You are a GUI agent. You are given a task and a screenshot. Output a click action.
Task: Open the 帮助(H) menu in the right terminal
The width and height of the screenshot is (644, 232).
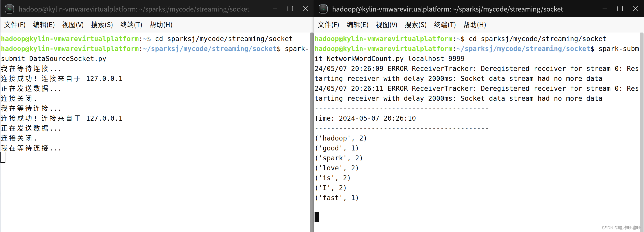point(474,25)
